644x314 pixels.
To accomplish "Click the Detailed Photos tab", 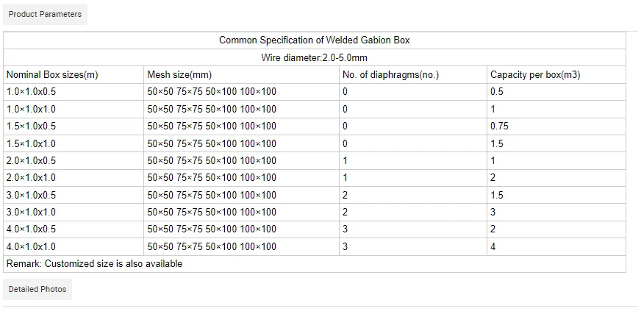I will [37, 289].
